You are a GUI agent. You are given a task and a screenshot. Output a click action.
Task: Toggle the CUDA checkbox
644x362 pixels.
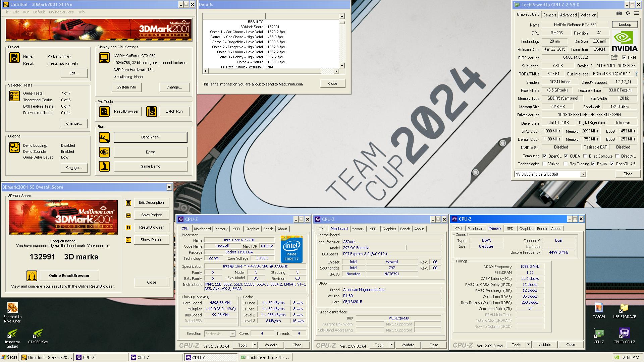566,156
